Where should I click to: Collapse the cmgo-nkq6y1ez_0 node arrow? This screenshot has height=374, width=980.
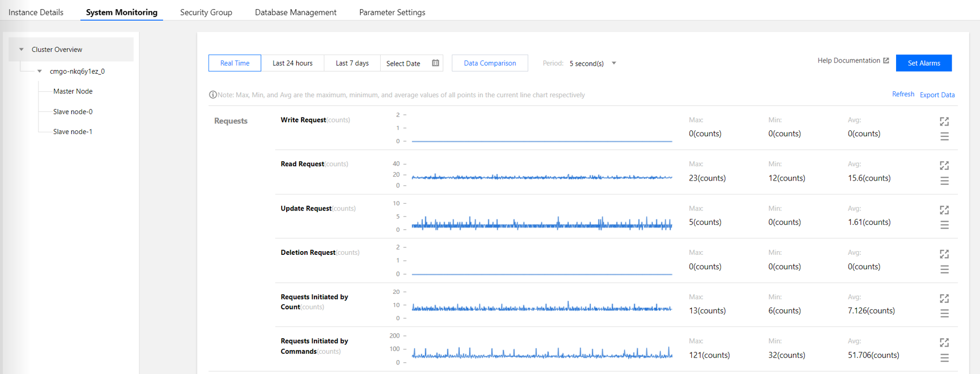tap(40, 71)
